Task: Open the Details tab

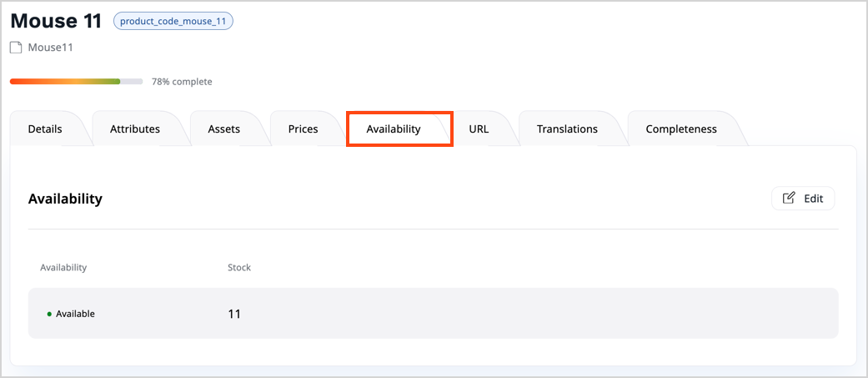Action: pyautogui.click(x=45, y=129)
